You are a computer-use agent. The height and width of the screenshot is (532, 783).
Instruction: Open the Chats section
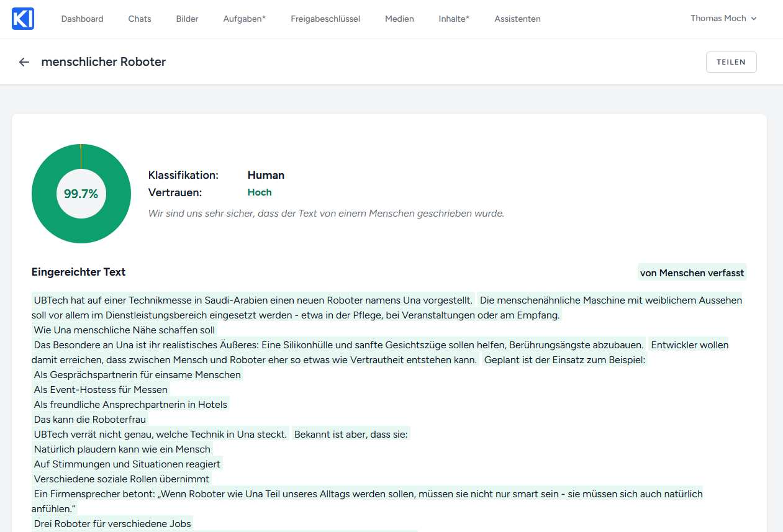coord(140,19)
